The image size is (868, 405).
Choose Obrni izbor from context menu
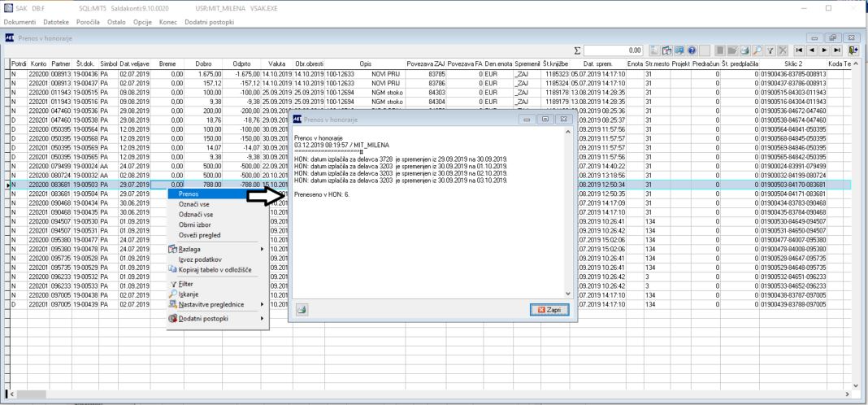(218, 225)
